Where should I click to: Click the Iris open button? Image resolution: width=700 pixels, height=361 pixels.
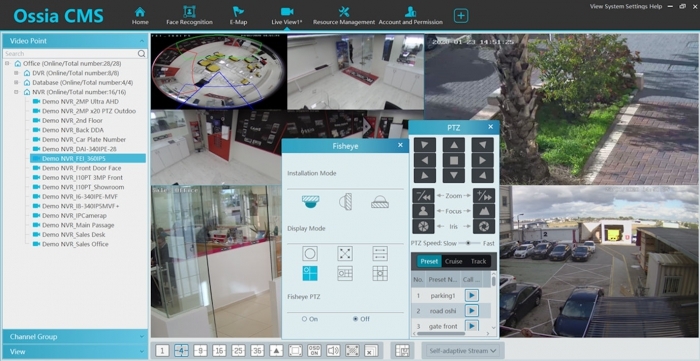point(484,226)
